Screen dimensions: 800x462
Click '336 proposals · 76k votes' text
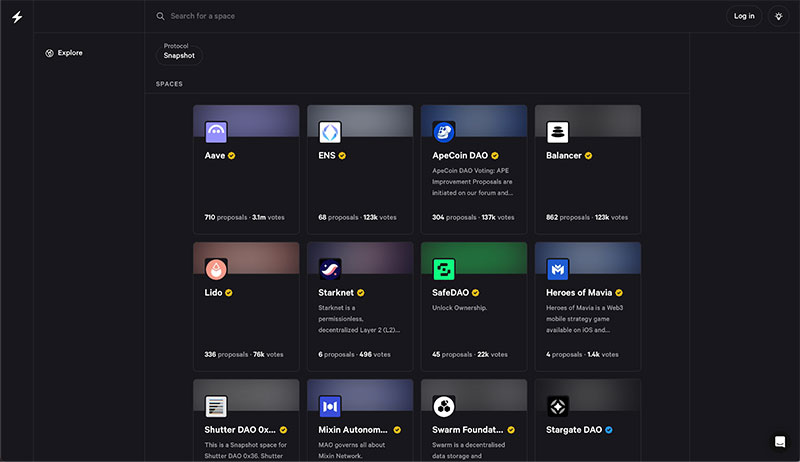click(244, 354)
